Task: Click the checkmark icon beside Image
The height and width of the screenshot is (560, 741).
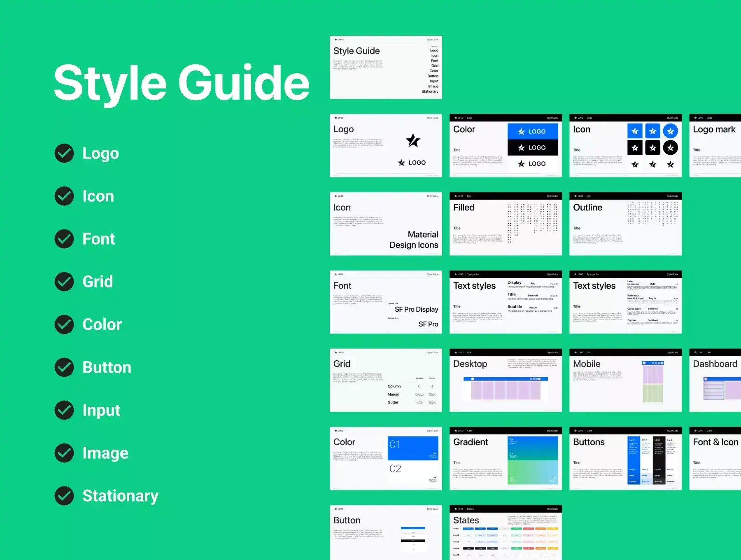Action: [64, 453]
